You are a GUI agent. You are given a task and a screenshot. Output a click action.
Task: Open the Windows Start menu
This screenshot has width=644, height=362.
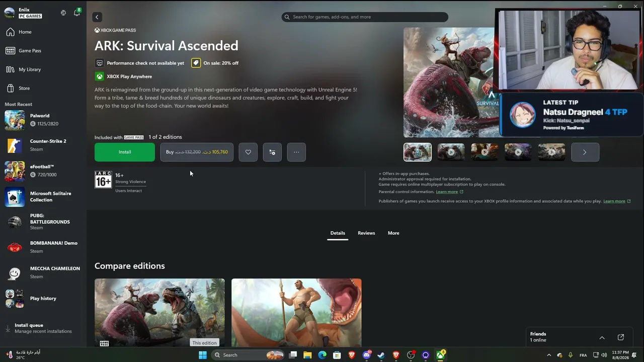coord(203,355)
